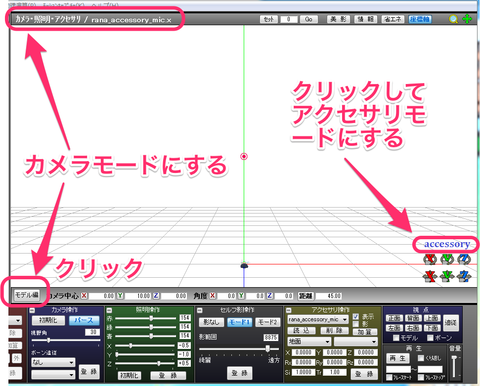This screenshot has height=386, width=480.
Task: Check the 影 accessory shadow checkbox
Action: click(x=356, y=324)
